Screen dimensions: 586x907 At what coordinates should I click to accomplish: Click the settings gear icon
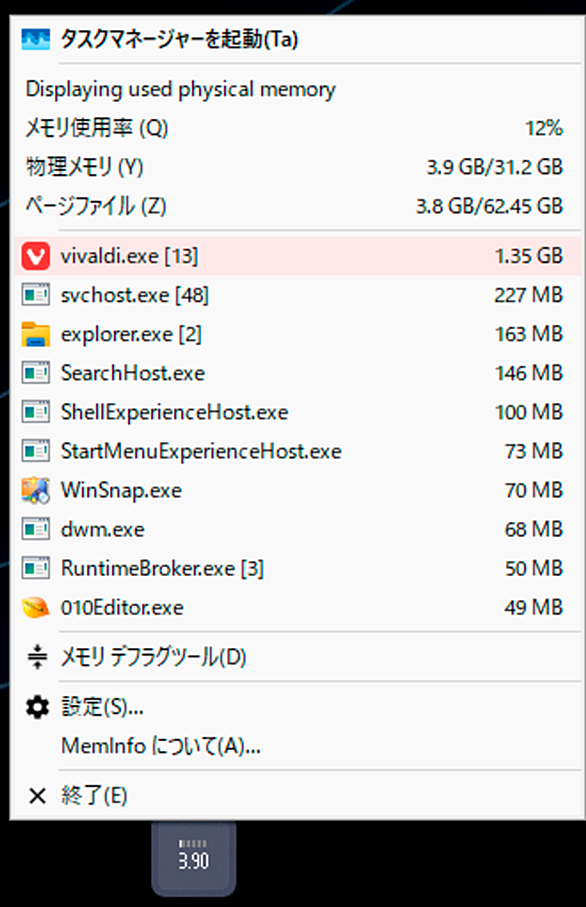(x=38, y=707)
